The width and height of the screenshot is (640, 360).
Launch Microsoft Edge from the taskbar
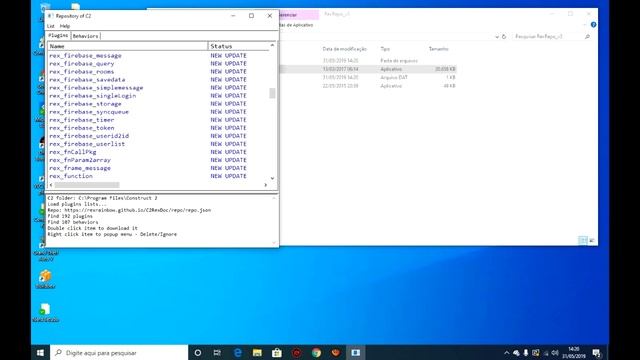point(237,353)
